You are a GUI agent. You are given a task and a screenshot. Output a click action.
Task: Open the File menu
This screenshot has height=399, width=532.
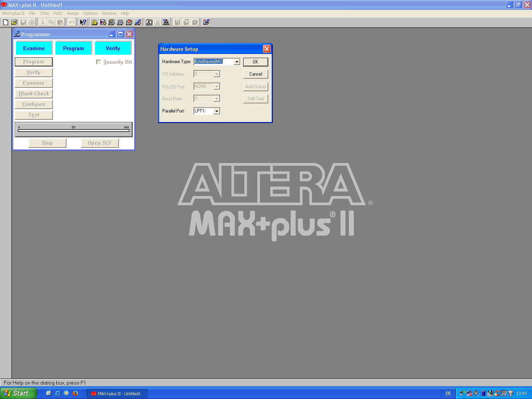click(32, 13)
